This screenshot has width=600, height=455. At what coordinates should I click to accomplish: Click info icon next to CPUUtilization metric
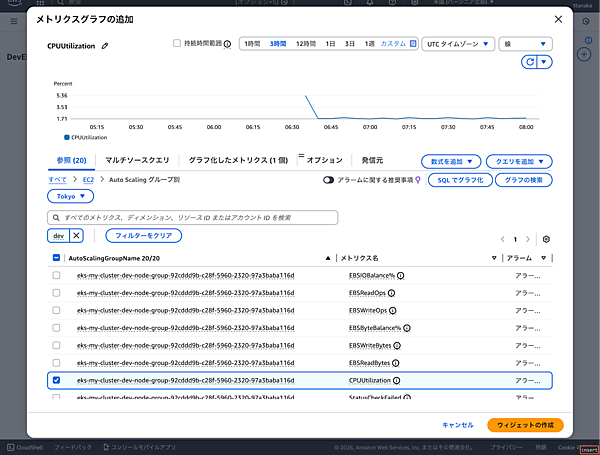397,381
